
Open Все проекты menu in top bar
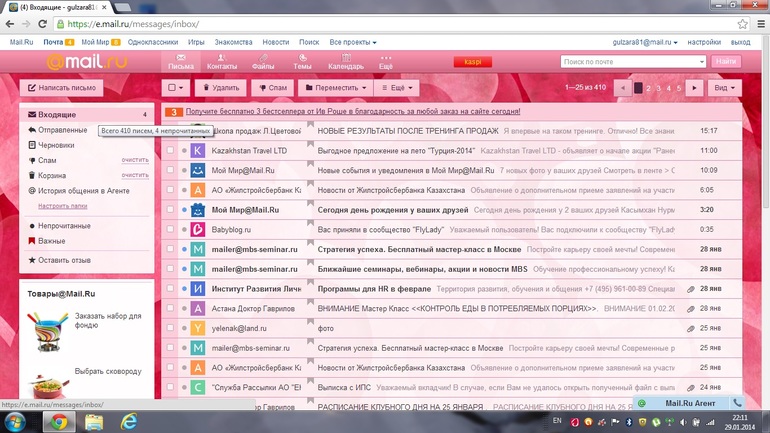click(x=352, y=42)
